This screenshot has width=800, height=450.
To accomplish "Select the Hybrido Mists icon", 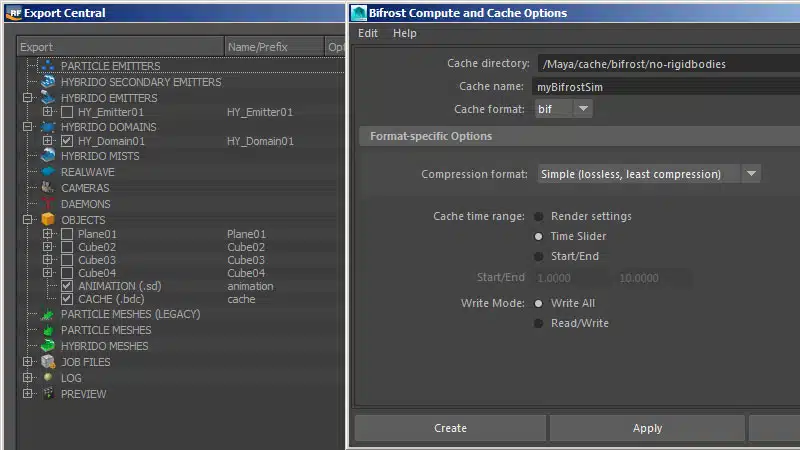I will (x=47, y=156).
